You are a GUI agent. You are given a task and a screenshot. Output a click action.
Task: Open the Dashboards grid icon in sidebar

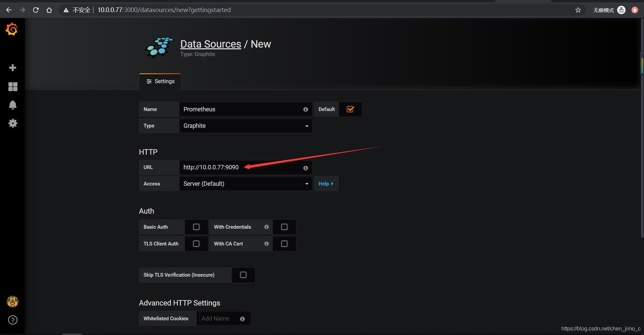[13, 87]
